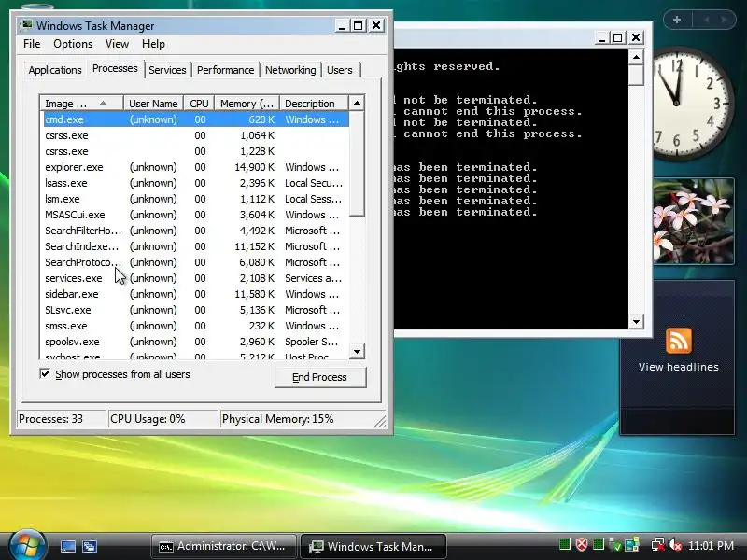Select the sidebar.exe process
747x560 pixels.
pos(196,294)
